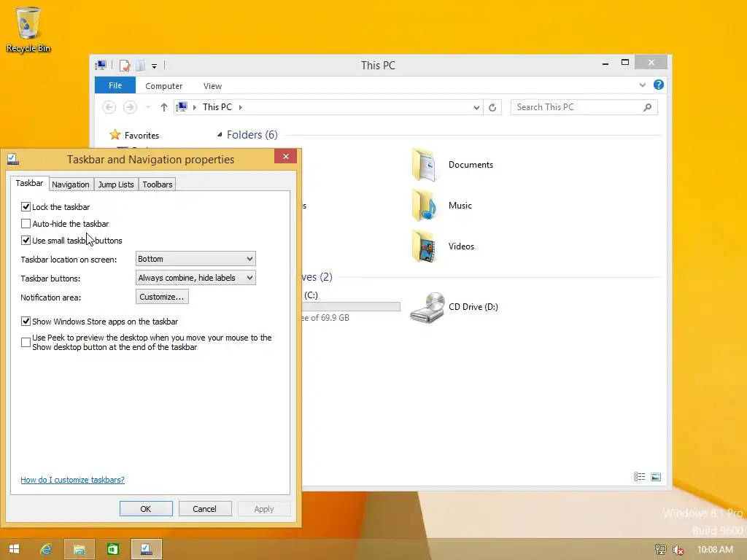Switch to the Navigation tab
This screenshot has width=747, height=560.
coord(71,184)
